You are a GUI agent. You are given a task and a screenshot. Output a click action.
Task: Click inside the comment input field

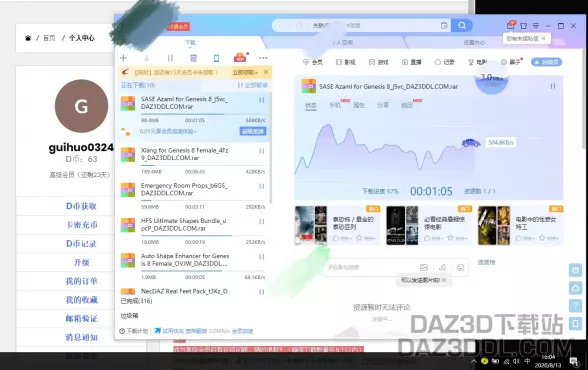click(x=371, y=267)
